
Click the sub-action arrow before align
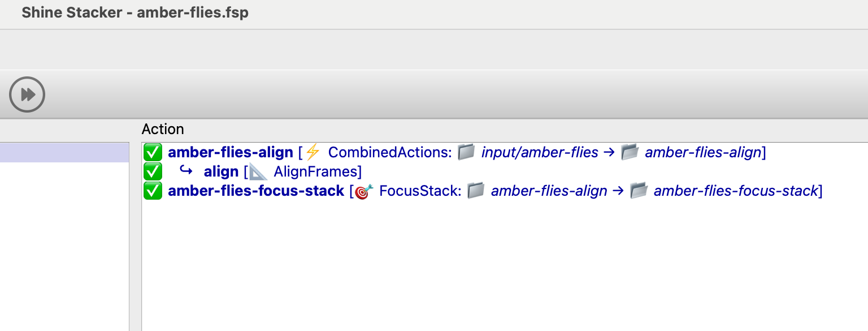point(186,170)
